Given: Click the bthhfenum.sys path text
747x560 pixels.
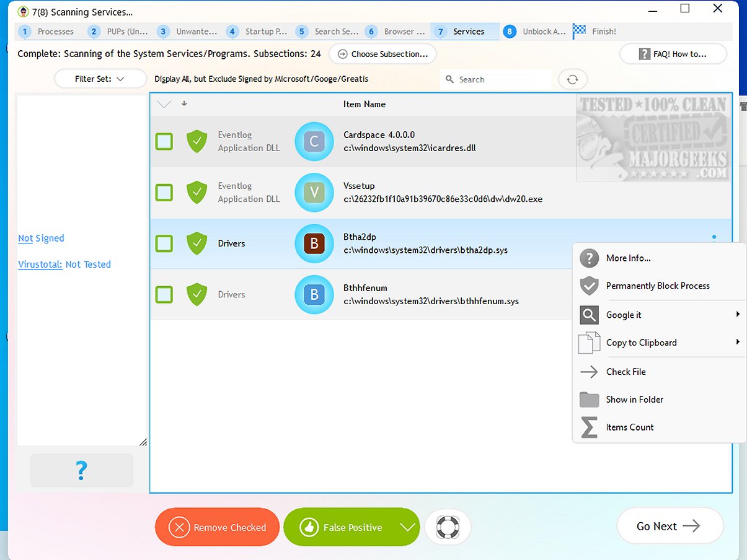Looking at the screenshot, I should pyautogui.click(x=431, y=301).
